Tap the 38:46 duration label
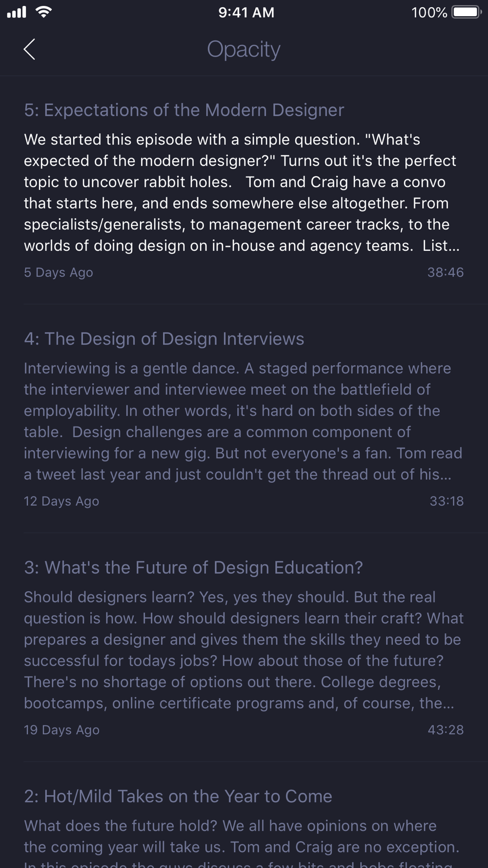488x868 pixels. [446, 272]
